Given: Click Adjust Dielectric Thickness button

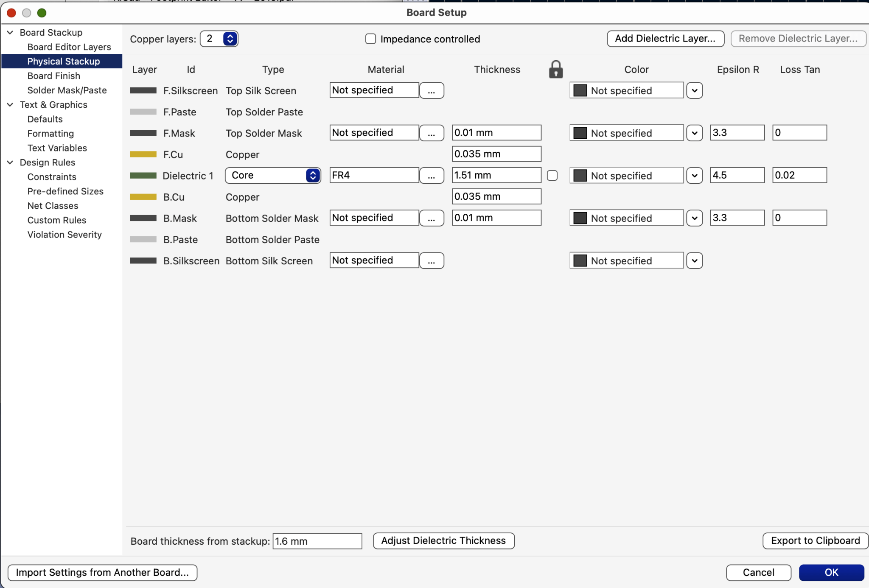Looking at the screenshot, I should pos(443,540).
